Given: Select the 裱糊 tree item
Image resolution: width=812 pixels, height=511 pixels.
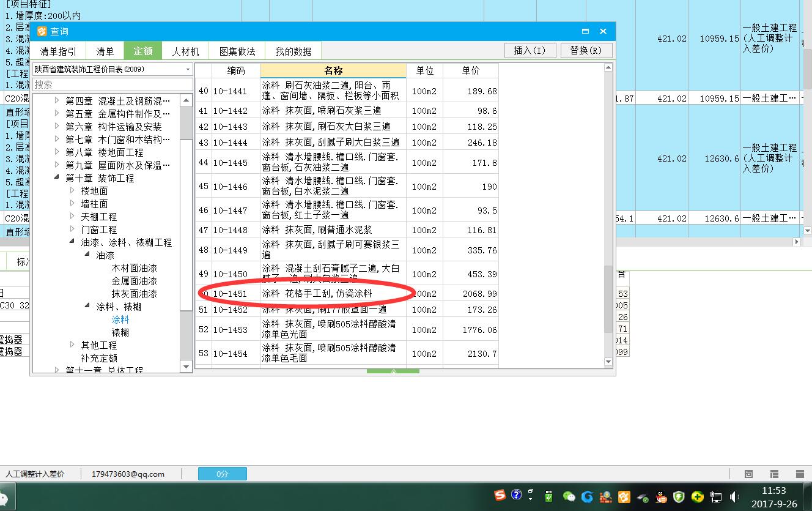Looking at the screenshot, I should tap(120, 332).
